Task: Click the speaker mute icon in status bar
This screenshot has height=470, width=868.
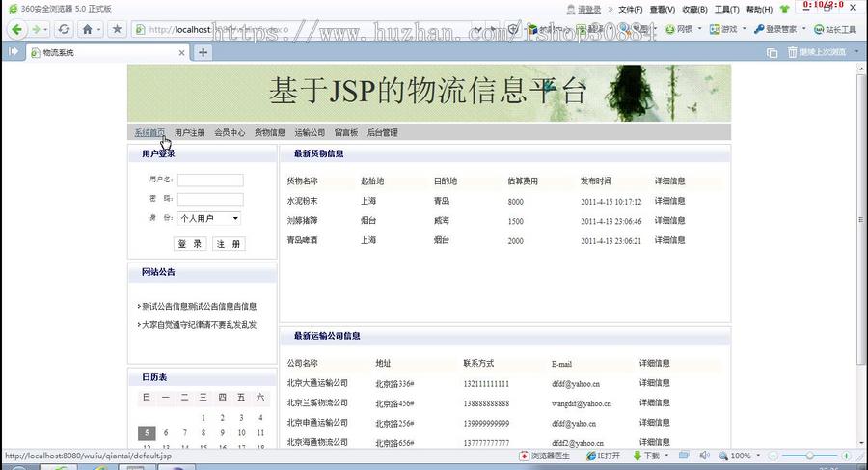Action: (x=704, y=456)
